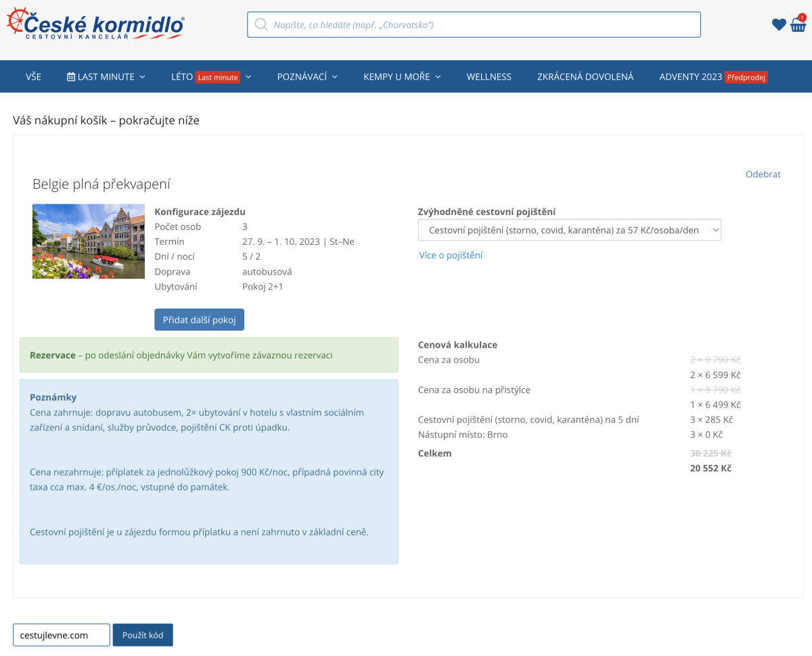Image resolution: width=812 pixels, height=656 pixels.
Task: Expand the LÉTO menu chevron
Action: pyautogui.click(x=248, y=77)
